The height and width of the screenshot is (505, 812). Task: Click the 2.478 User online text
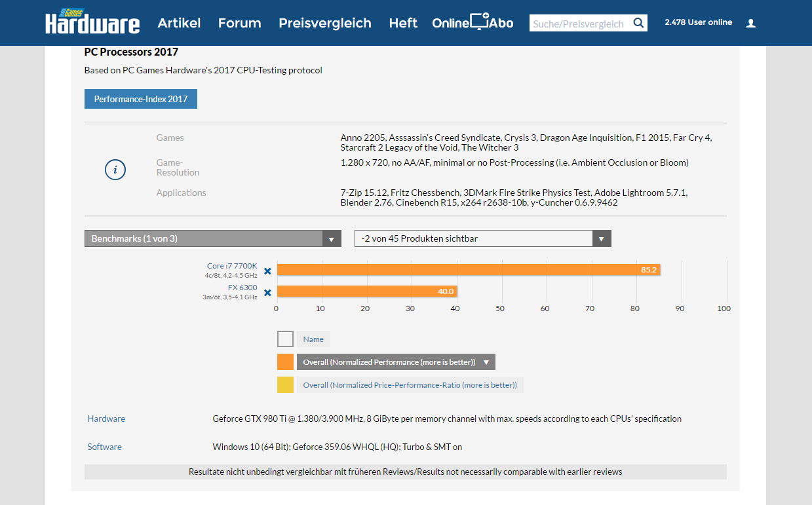pyautogui.click(x=698, y=22)
